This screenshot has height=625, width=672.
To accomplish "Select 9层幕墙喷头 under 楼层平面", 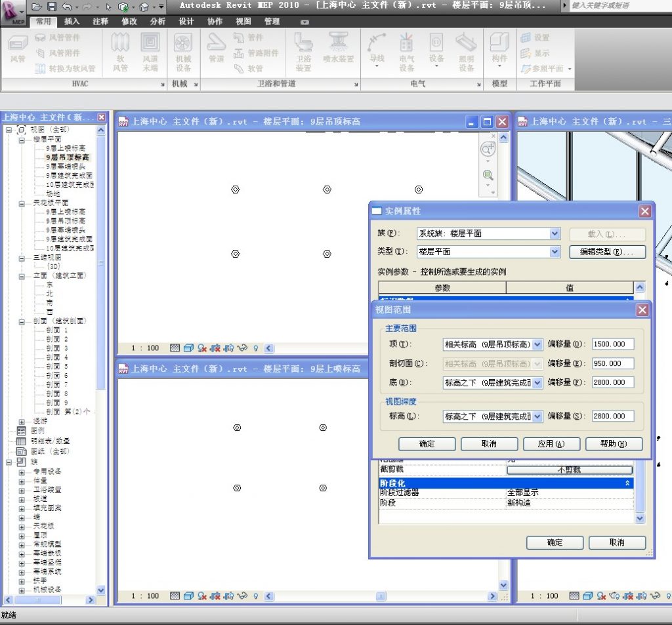I will click(x=66, y=166).
